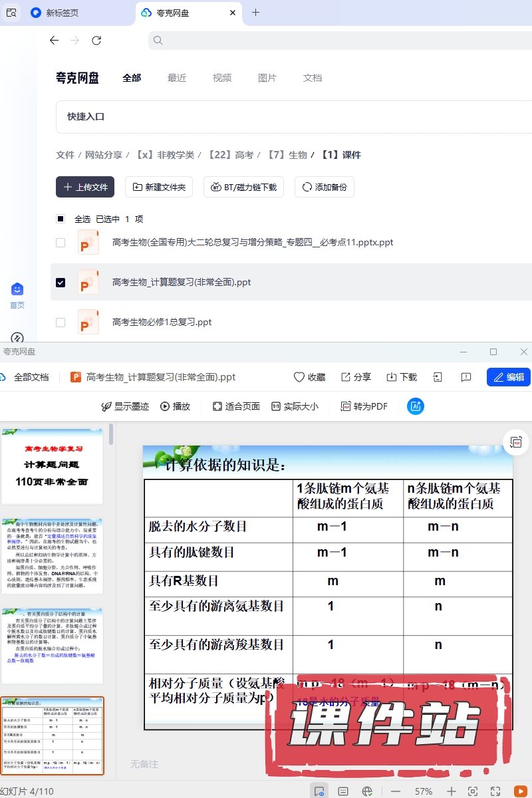
Task: Click the AI assistant icon in viewer toolbar
Action: point(416,406)
